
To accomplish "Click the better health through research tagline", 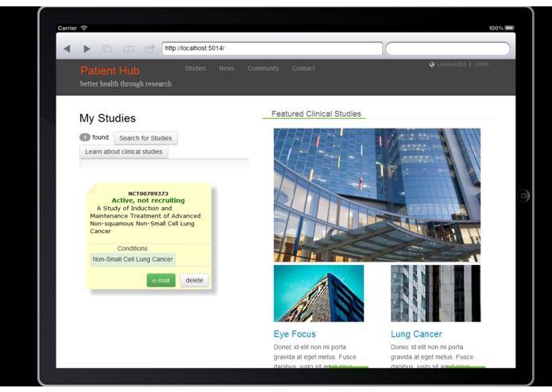I will pyautogui.click(x=125, y=83).
